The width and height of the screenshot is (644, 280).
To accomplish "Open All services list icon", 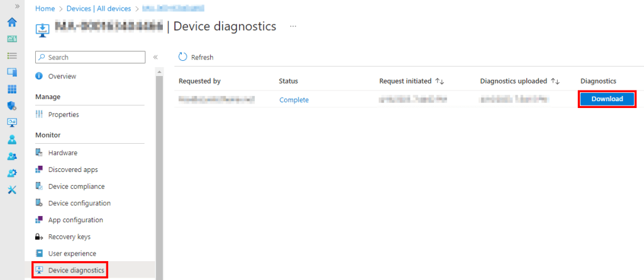I will 12,56.
